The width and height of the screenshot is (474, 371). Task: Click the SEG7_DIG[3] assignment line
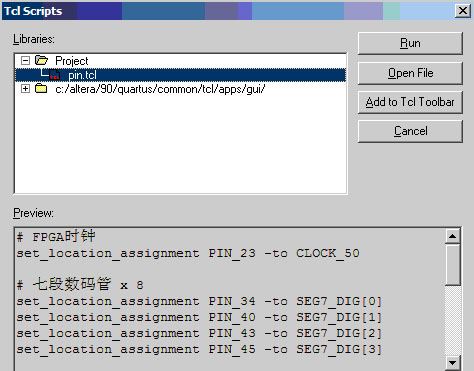point(199,350)
